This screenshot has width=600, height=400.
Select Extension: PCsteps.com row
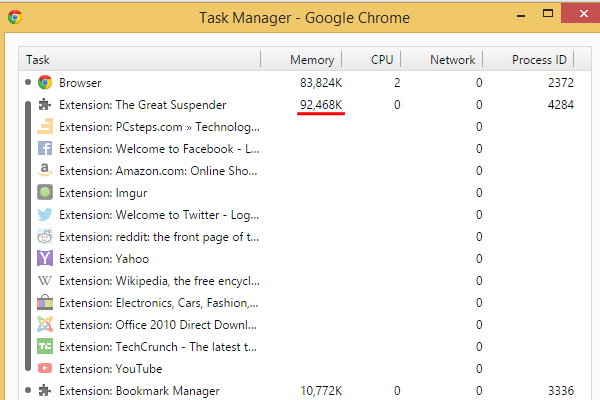305,127
